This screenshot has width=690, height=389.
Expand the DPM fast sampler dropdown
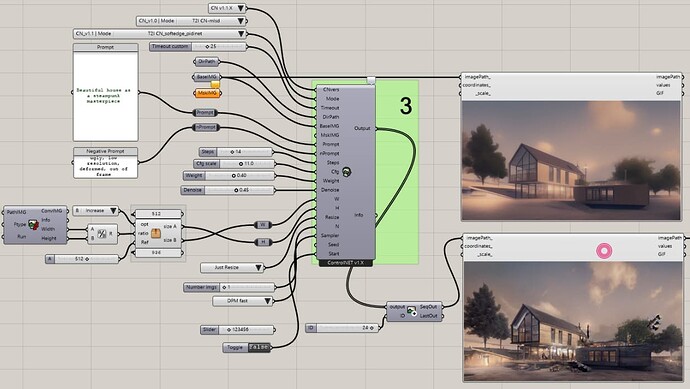(243, 301)
